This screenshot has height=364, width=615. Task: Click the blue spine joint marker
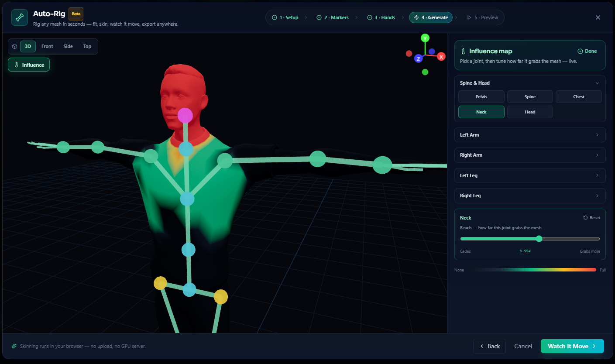pyautogui.click(x=188, y=250)
